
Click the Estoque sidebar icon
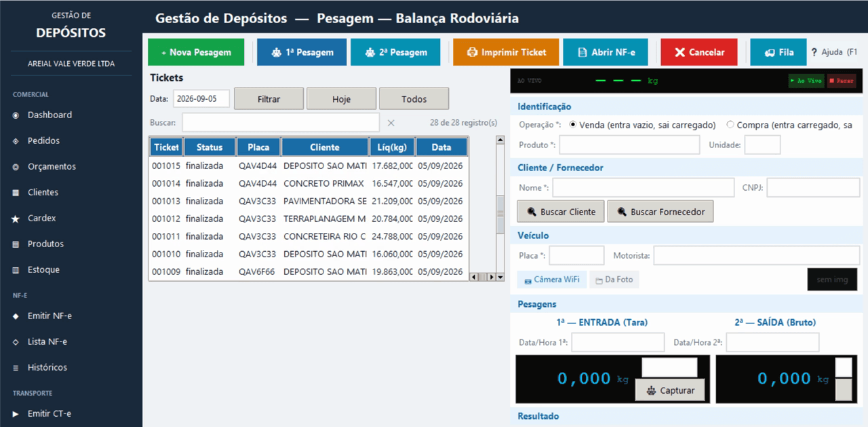16,270
